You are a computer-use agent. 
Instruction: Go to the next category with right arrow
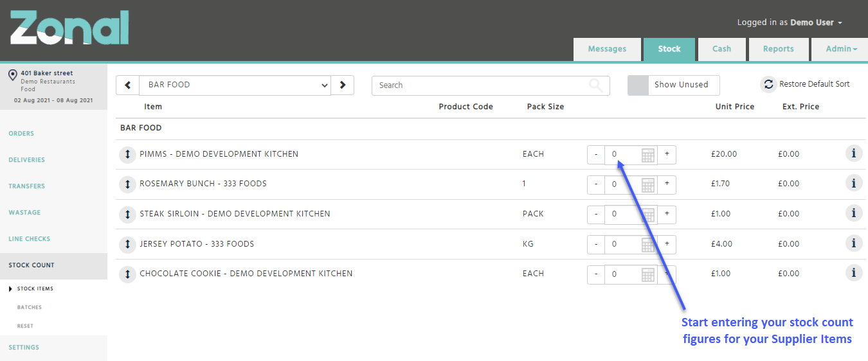343,85
